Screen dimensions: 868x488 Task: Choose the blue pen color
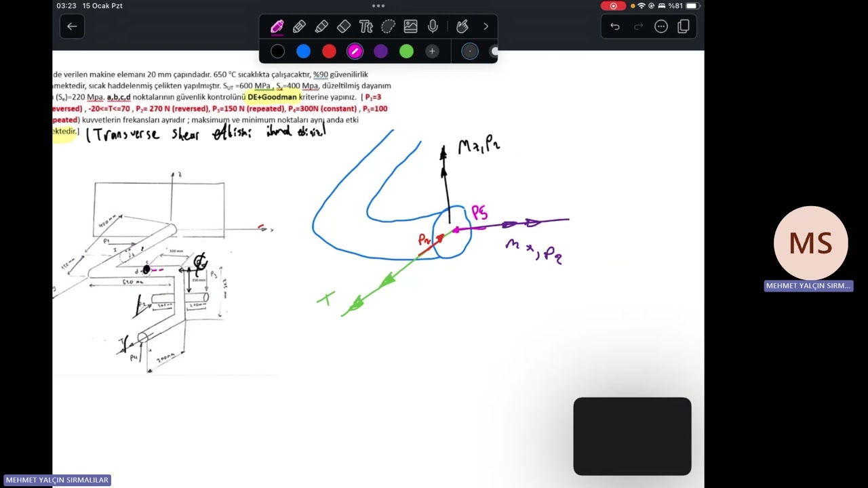coord(303,52)
